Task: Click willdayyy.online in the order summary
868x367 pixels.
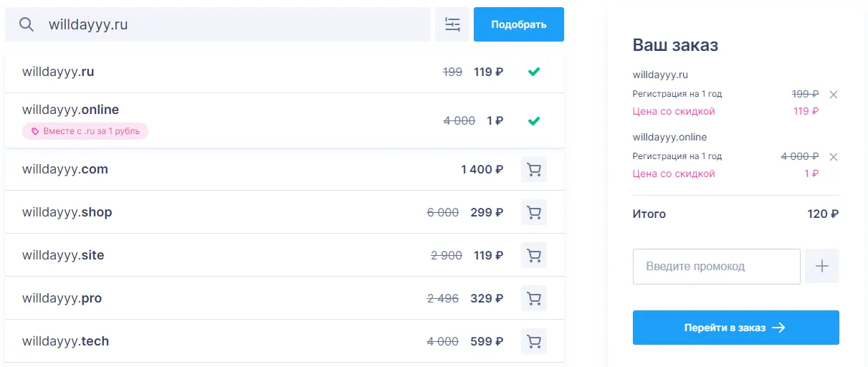Action: (x=669, y=137)
